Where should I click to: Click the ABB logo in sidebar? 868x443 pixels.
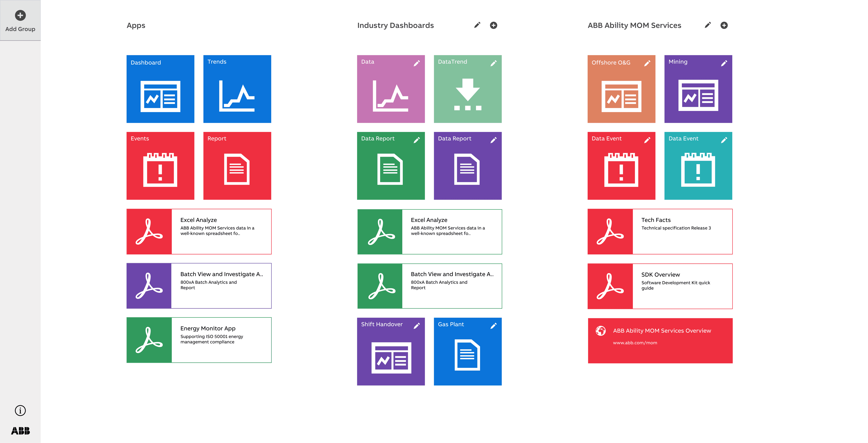20,430
